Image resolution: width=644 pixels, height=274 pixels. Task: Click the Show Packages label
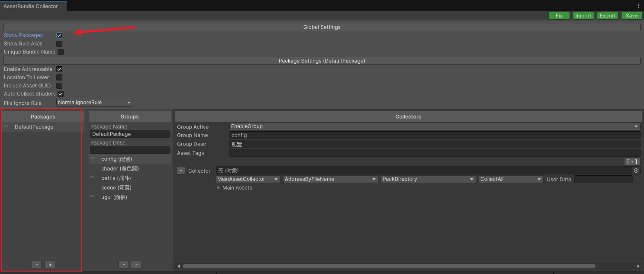(23, 35)
